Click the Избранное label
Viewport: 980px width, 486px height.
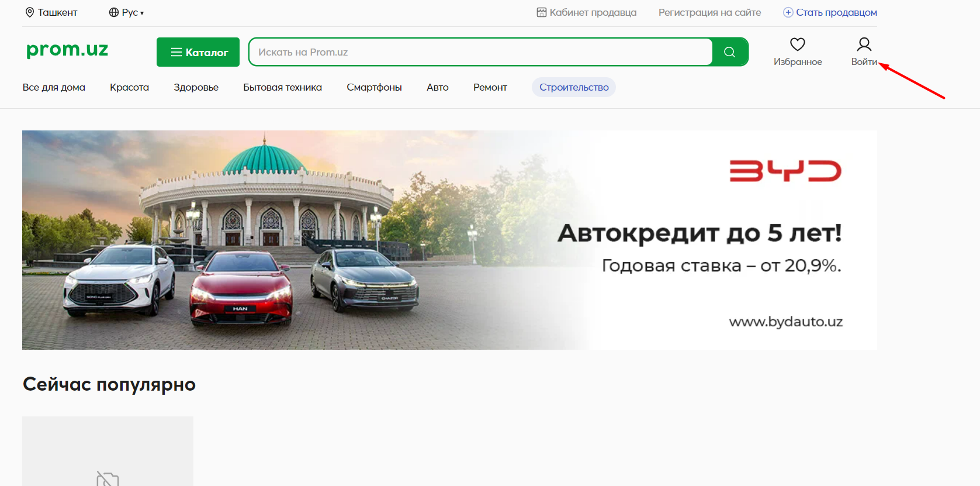coord(798,62)
